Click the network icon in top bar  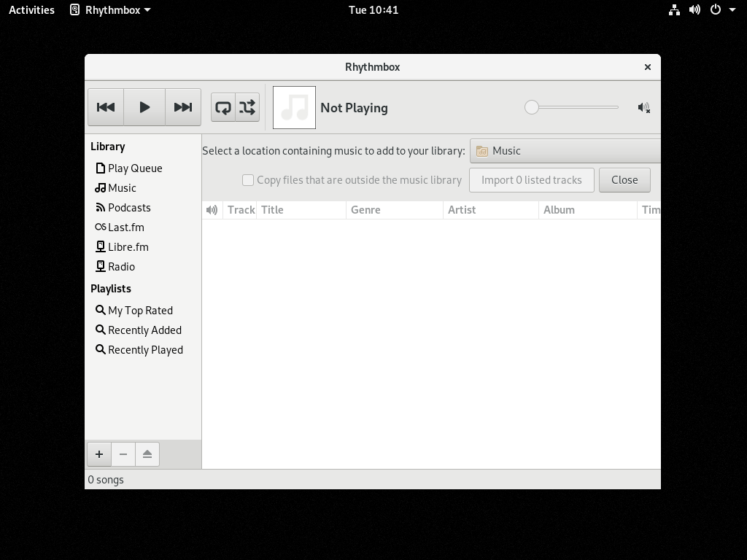(x=674, y=10)
